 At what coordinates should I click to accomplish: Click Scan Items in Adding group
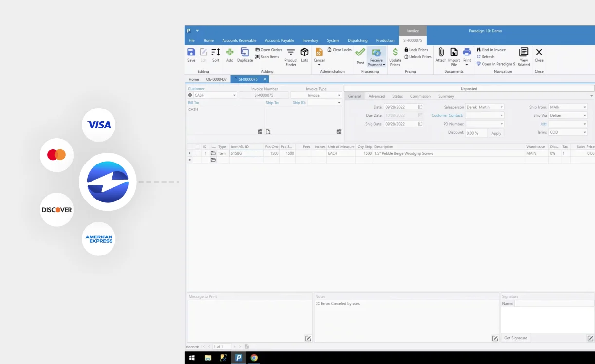pyautogui.click(x=267, y=57)
